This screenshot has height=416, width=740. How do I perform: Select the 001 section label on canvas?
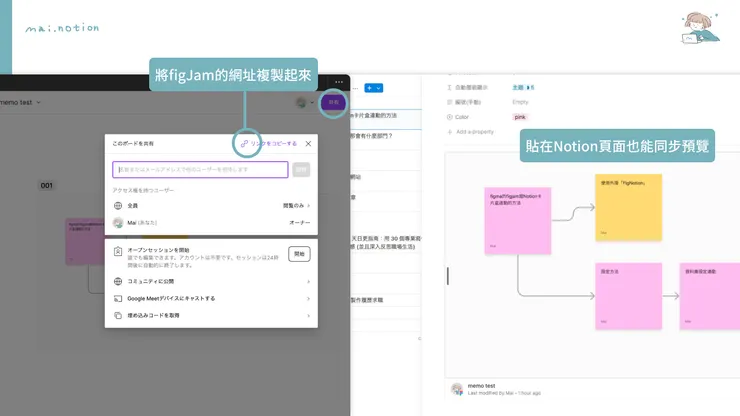click(47, 186)
